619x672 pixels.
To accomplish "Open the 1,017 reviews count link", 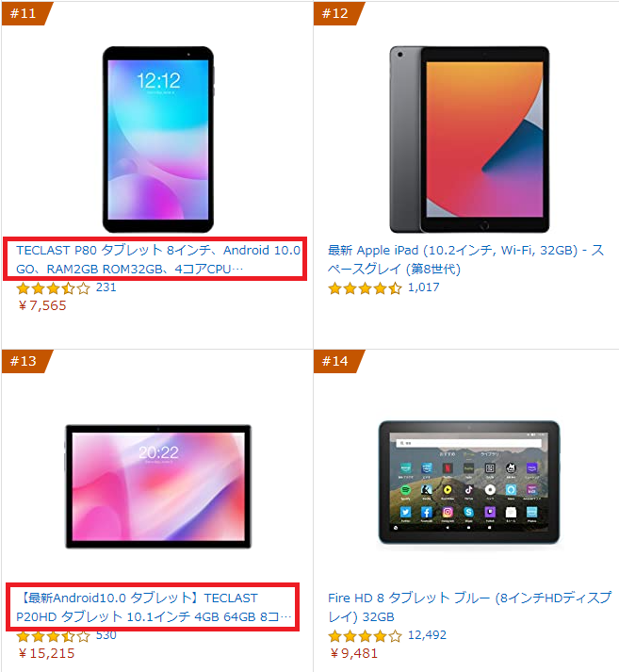I will [x=424, y=287].
